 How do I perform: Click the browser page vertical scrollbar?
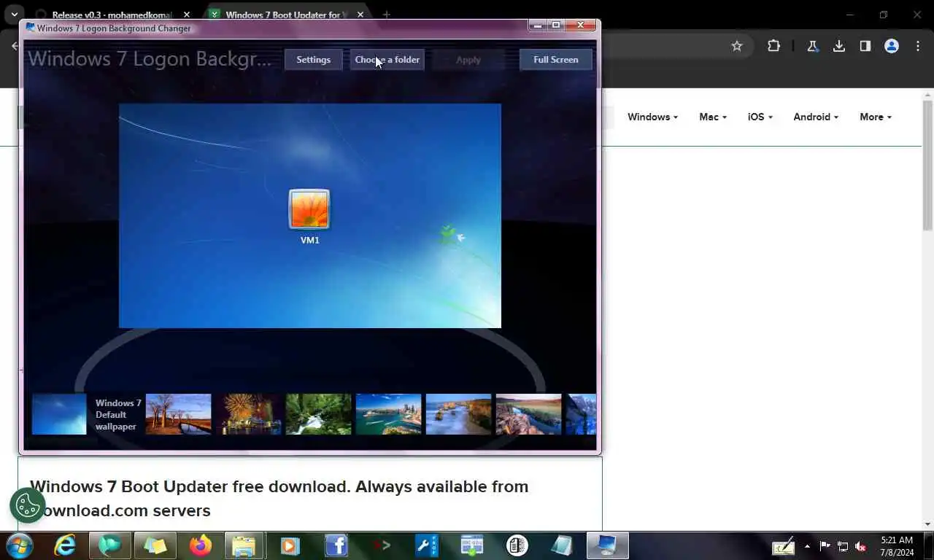pyautogui.click(x=927, y=166)
